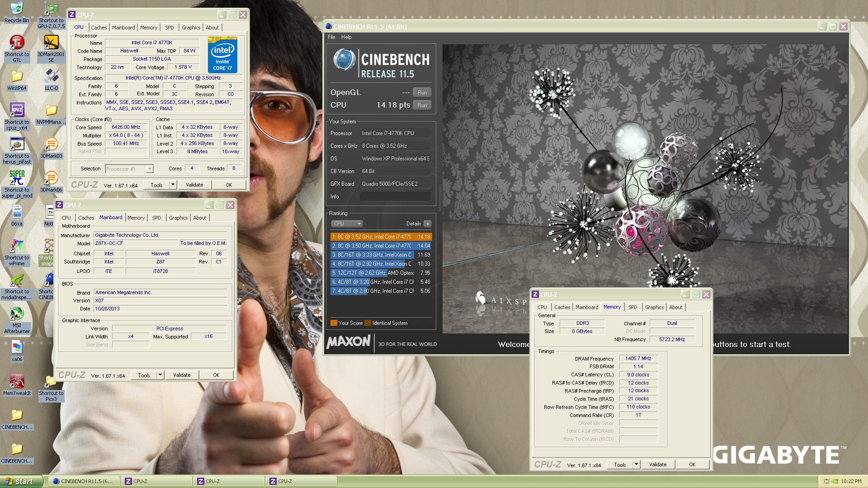Select ranking row 3 Intel Xeon 11.69
The image size is (868, 488).
pos(381,255)
